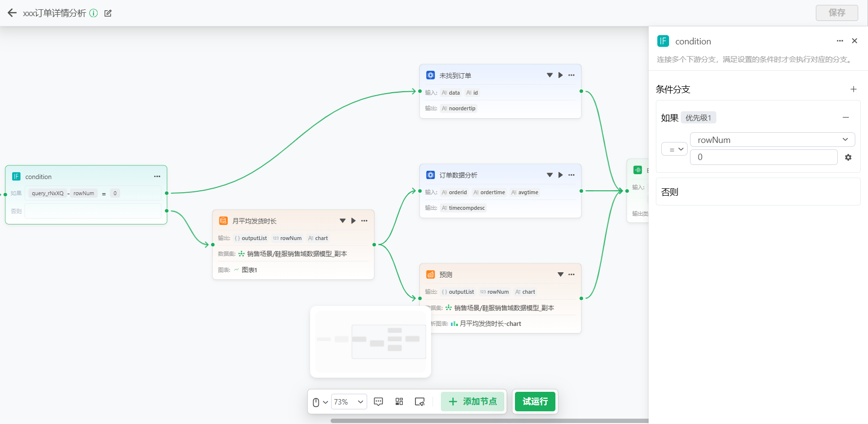Open the rowNum variable dropdown
The width and height of the screenshot is (868, 424).
(x=772, y=140)
